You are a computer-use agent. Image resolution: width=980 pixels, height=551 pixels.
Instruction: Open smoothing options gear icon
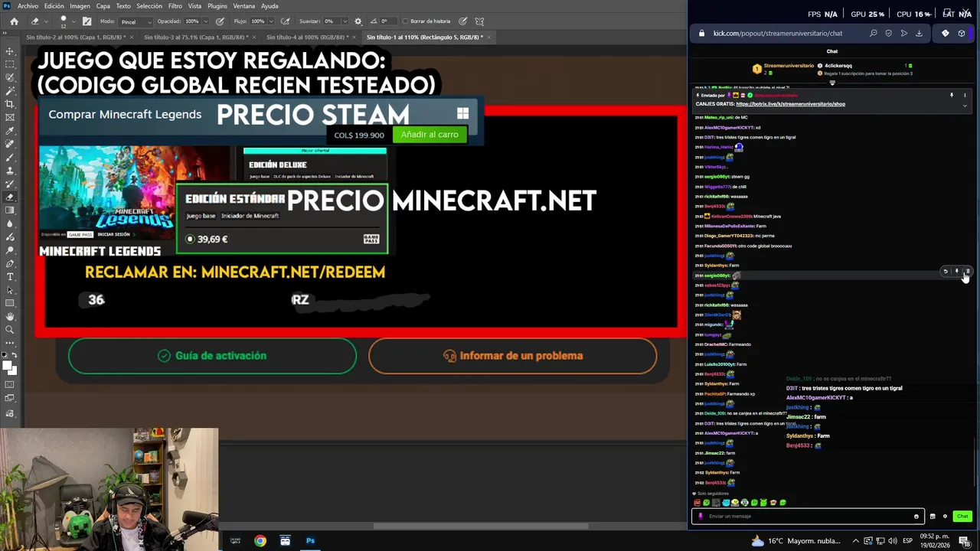point(358,21)
